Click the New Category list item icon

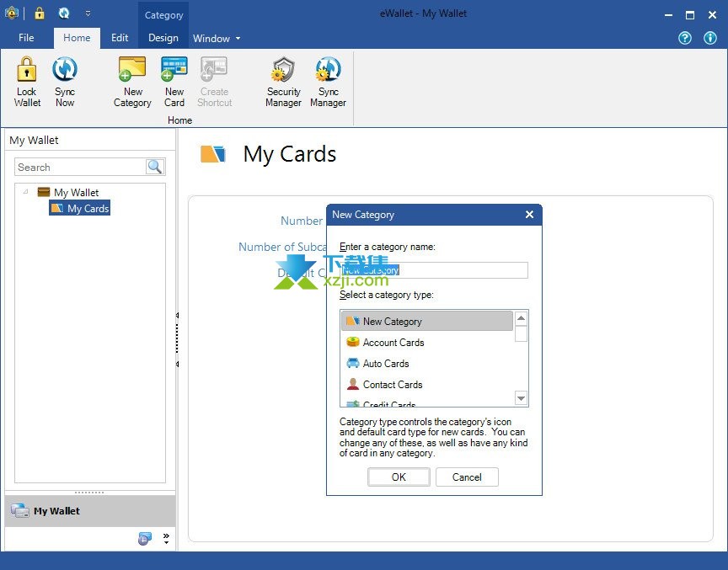[353, 321]
